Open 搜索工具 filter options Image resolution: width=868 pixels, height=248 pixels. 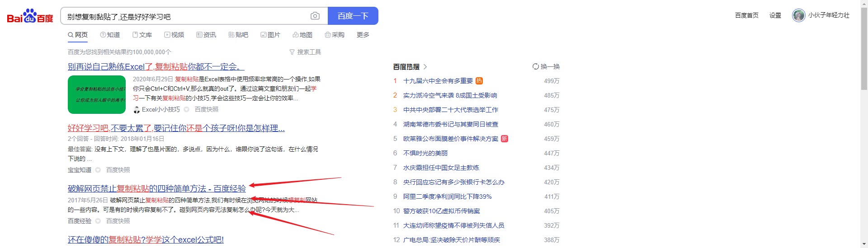click(305, 52)
